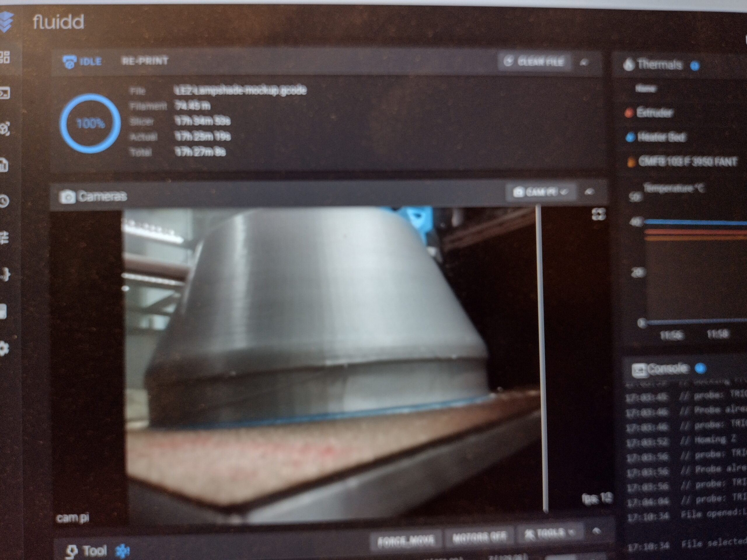747x560 pixels.
Task: Open the Dashboard page in the sidebar
Action: [5, 57]
